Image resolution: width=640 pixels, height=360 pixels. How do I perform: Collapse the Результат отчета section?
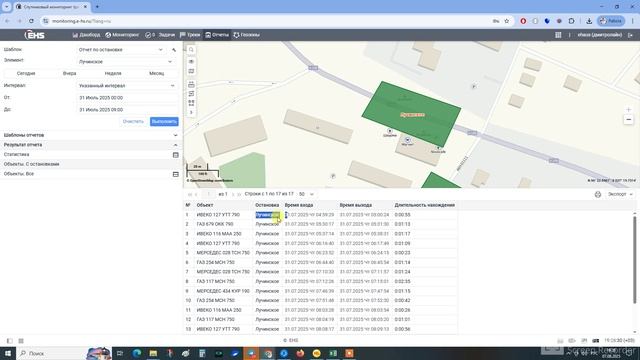(91, 145)
